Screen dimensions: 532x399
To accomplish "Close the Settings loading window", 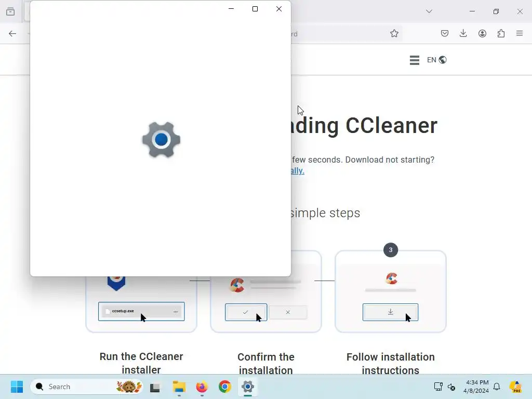I will (279, 9).
